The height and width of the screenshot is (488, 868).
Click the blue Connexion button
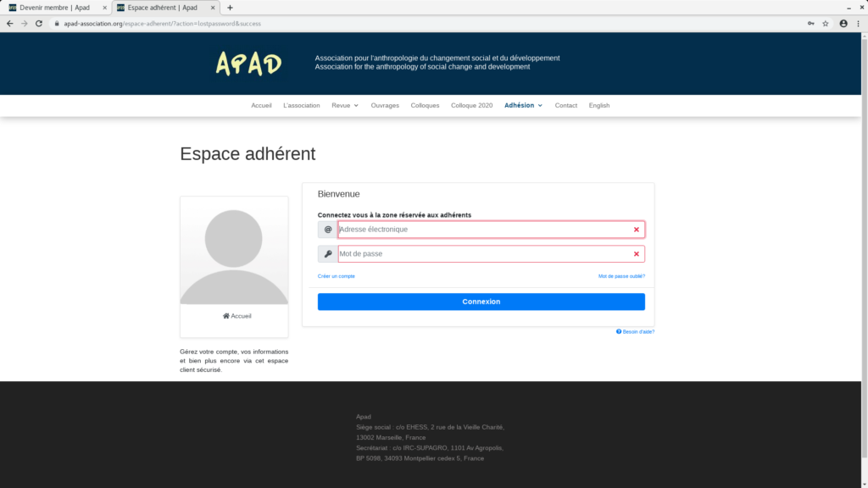coord(481,302)
